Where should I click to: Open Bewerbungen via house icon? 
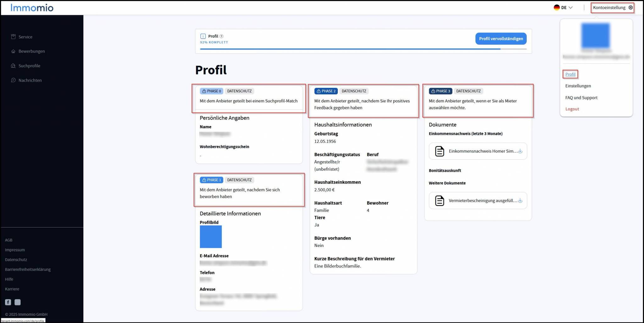pyautogui.click(x=13, y=51)
